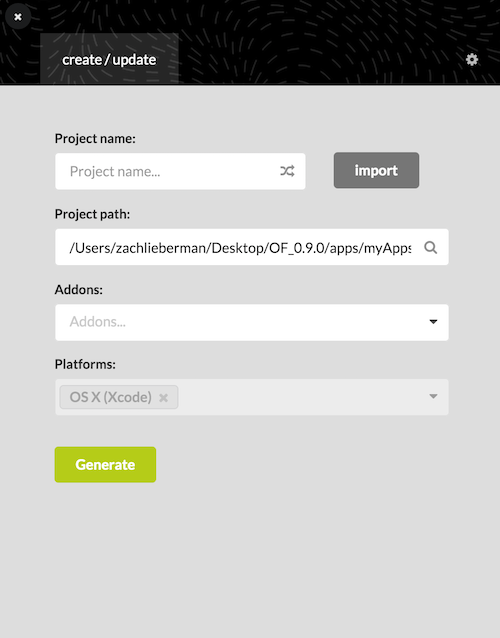Click the "Project name:" label

[x=95, y=139]
